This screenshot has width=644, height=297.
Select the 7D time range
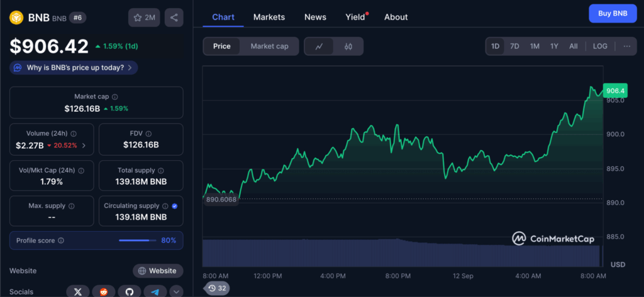click(x=514, y=46)
